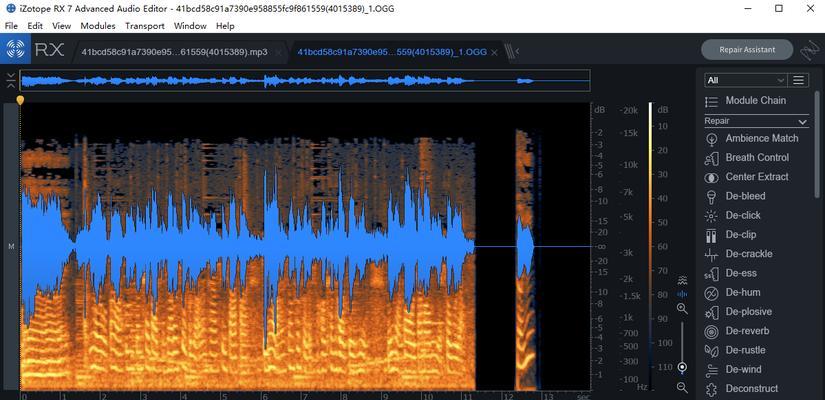Open the De-plosive module

coord(738,312)
